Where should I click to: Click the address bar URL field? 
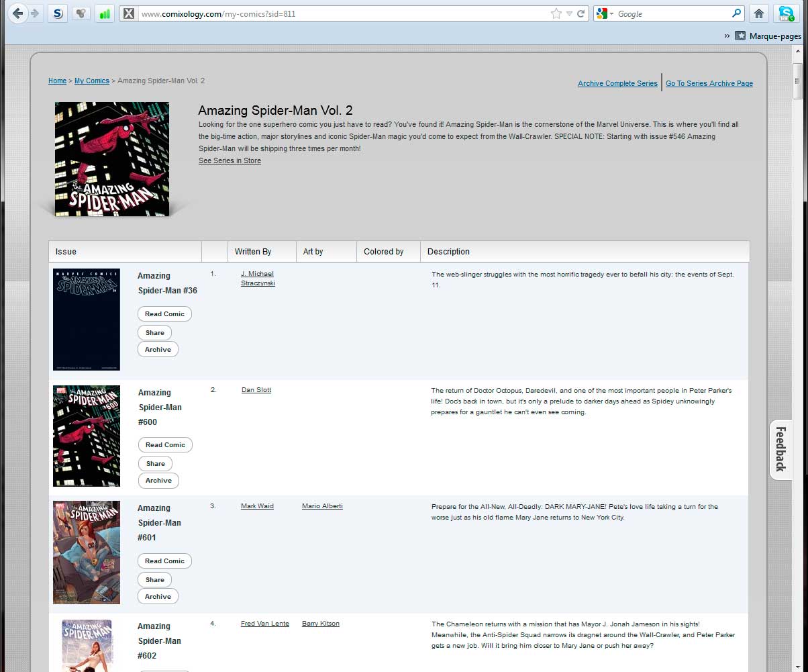344,13
